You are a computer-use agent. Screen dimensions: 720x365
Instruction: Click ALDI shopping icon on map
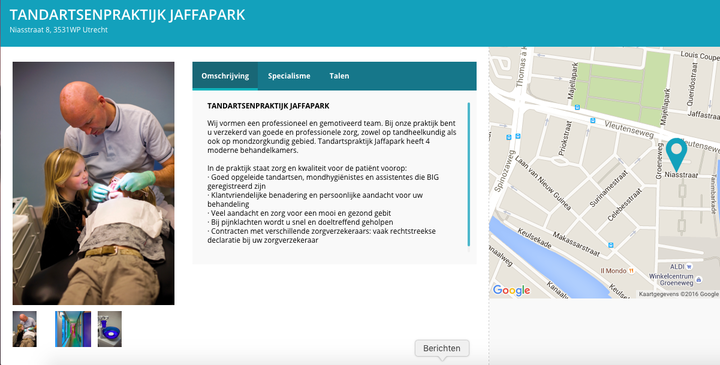689,266
